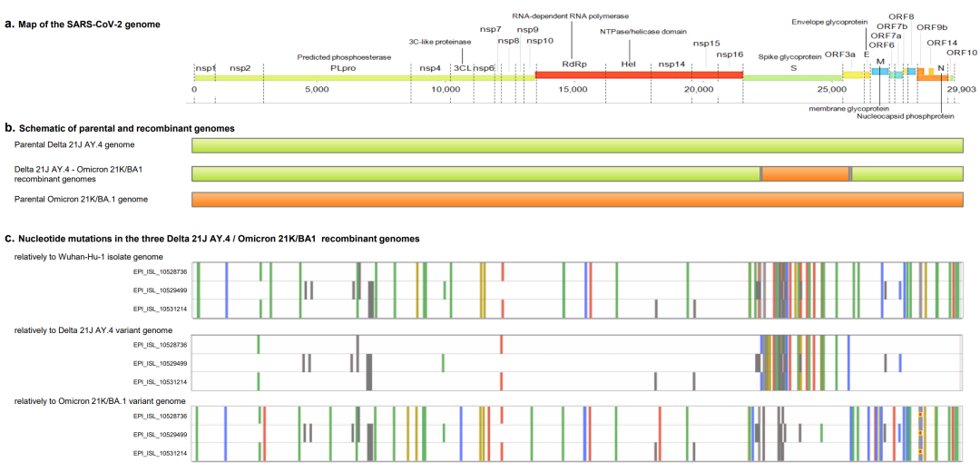980x472 pixels.
Task: Click the Hel label in the red region
Action: point(628,64)
